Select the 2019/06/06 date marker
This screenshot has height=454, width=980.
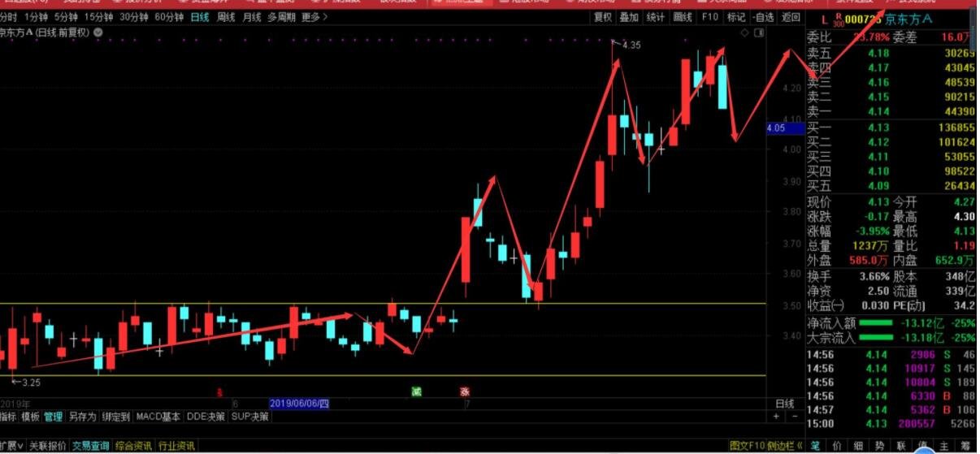coord(299,404)
